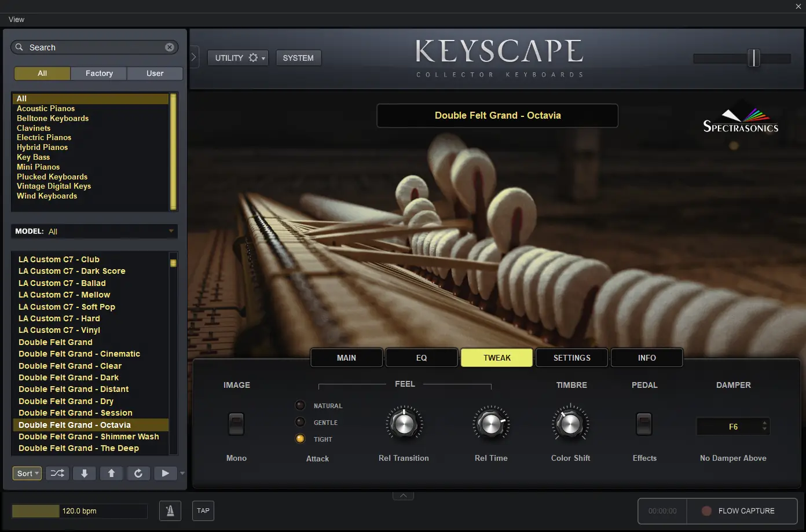Open the Info tab
Viewport: 806px width, 532px height.
(647, 358)
